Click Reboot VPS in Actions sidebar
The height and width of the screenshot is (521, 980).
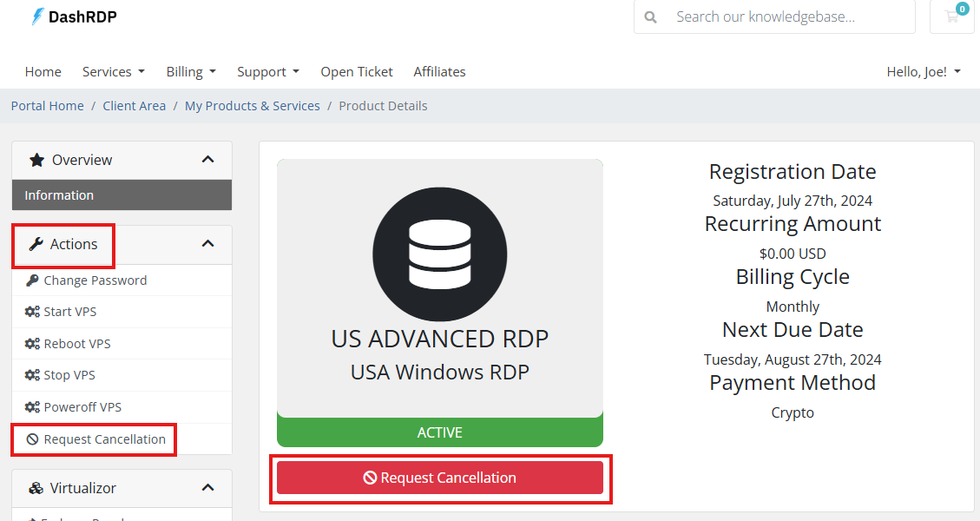[77, 344]
